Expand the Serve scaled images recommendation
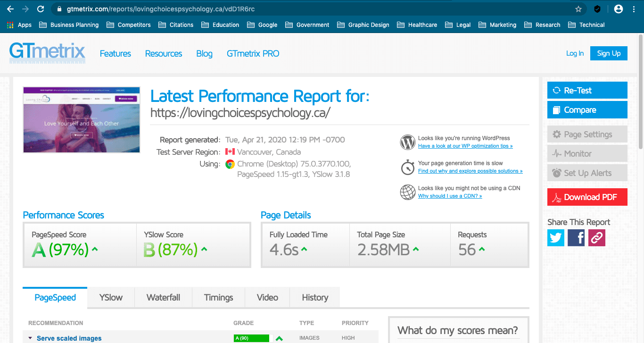Image resolution: width=644 pixels, height=343 pixels. coord(69,338)
